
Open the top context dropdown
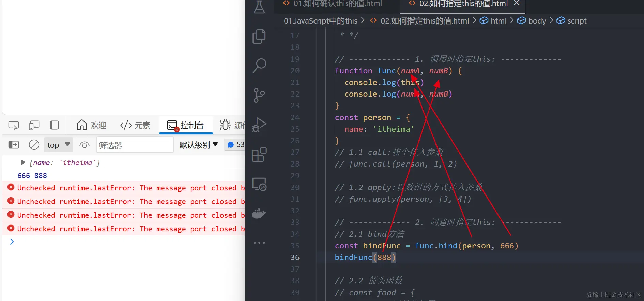point(59,145)
